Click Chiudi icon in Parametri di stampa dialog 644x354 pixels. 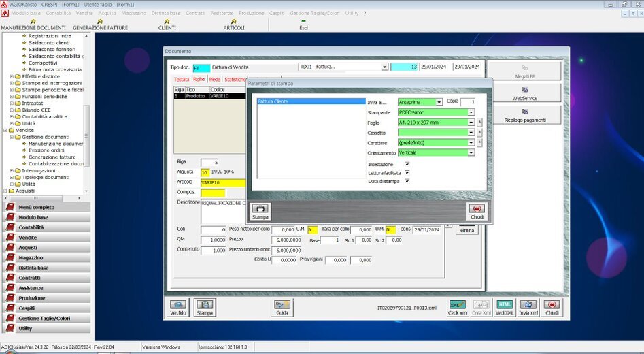pos(477,210)
